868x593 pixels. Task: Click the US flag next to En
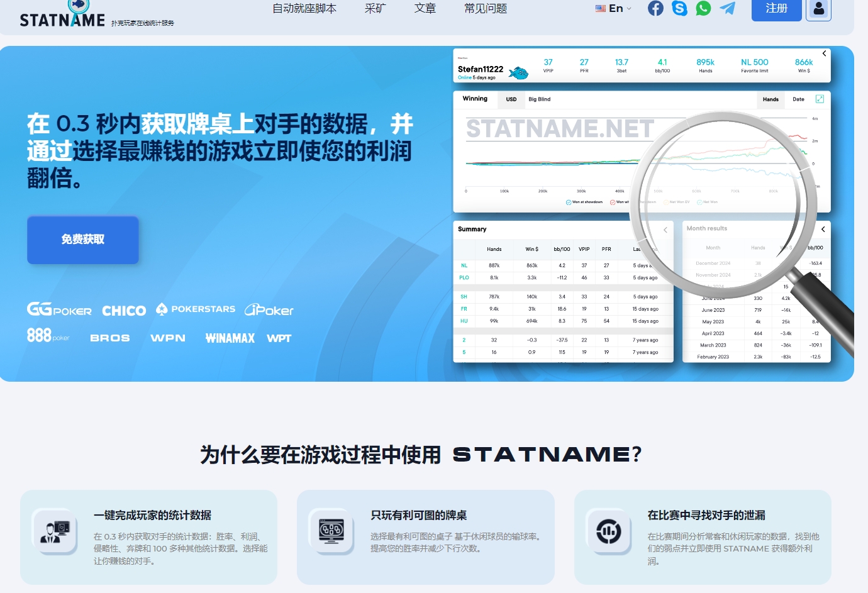pos(601,9)
